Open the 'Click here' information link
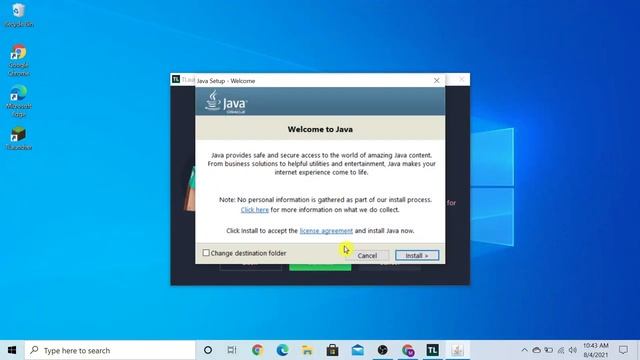The width and height of the screenshot is (640, 360). point(254,210)
